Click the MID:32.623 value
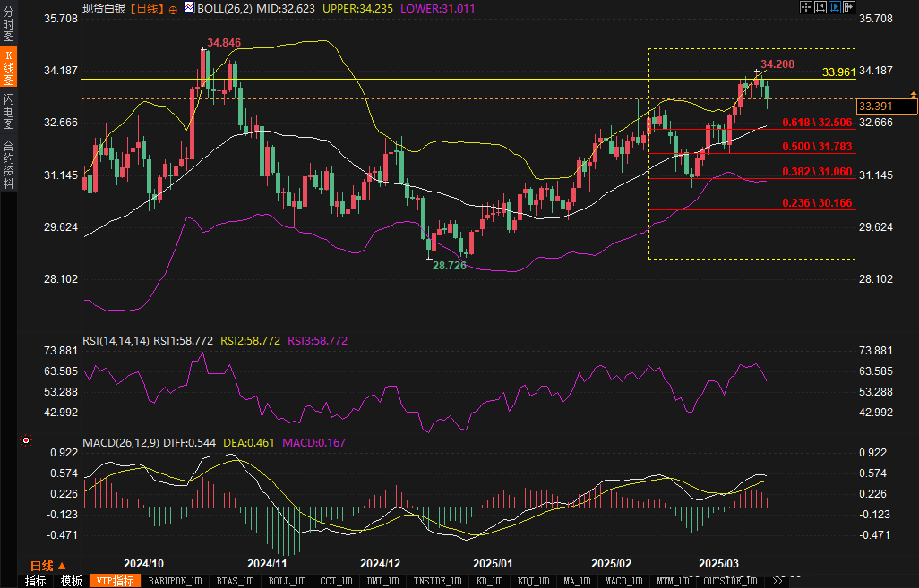The height and width of the screenshot is (588, 919). coord(286,9)
